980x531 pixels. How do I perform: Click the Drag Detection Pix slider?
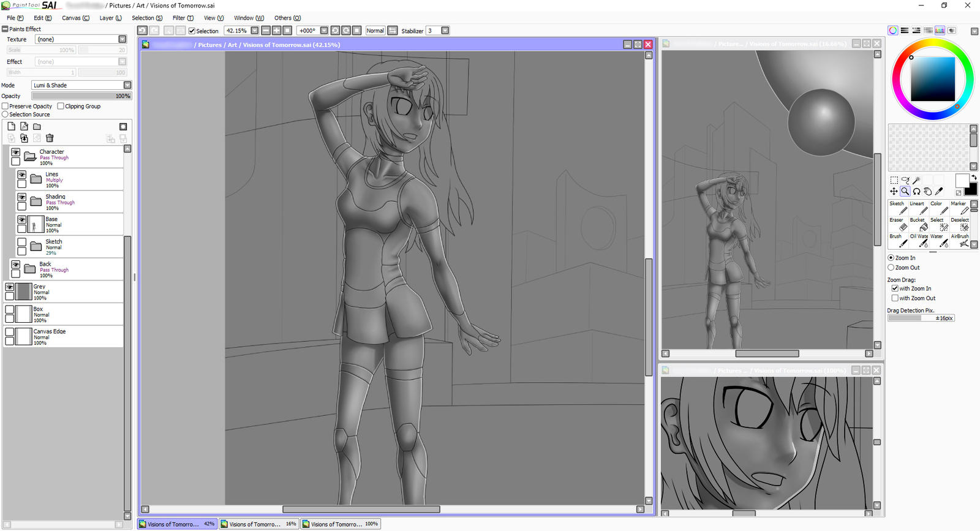[x=921, y=318]
